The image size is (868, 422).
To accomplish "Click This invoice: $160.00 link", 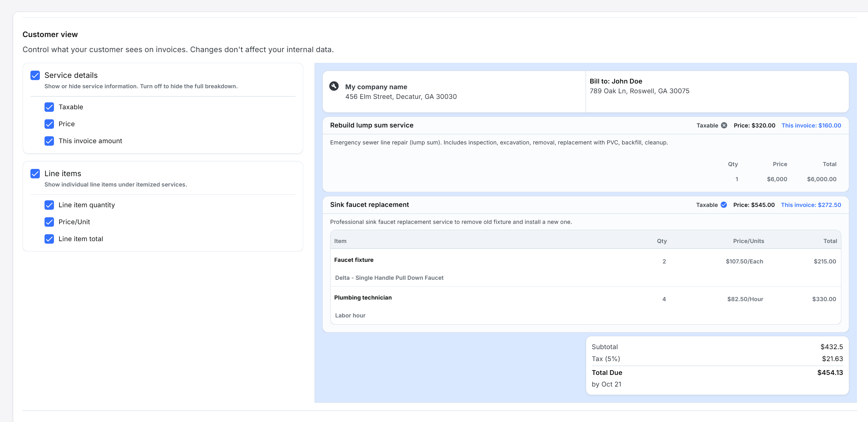I will click(811, 125).
